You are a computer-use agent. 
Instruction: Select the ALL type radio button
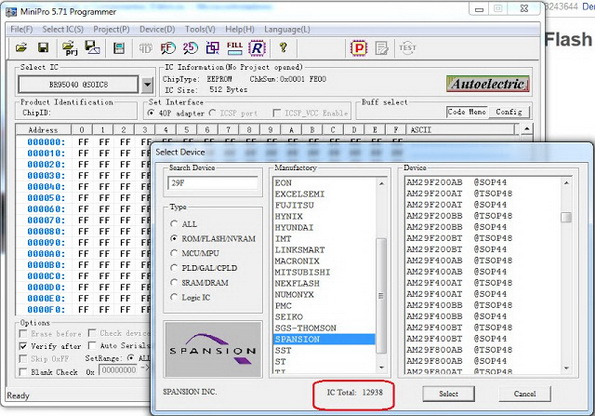pyautogui.click(x=174, y=224)
